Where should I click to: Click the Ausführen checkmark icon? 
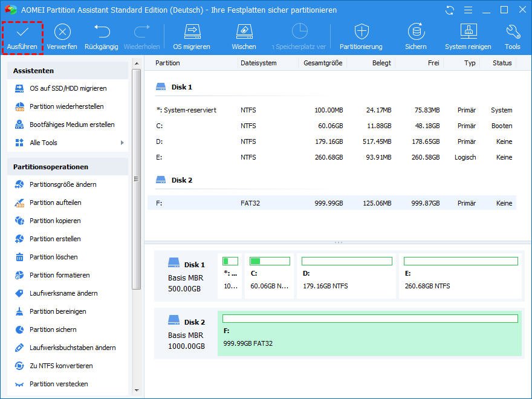(x=22, y=31)
